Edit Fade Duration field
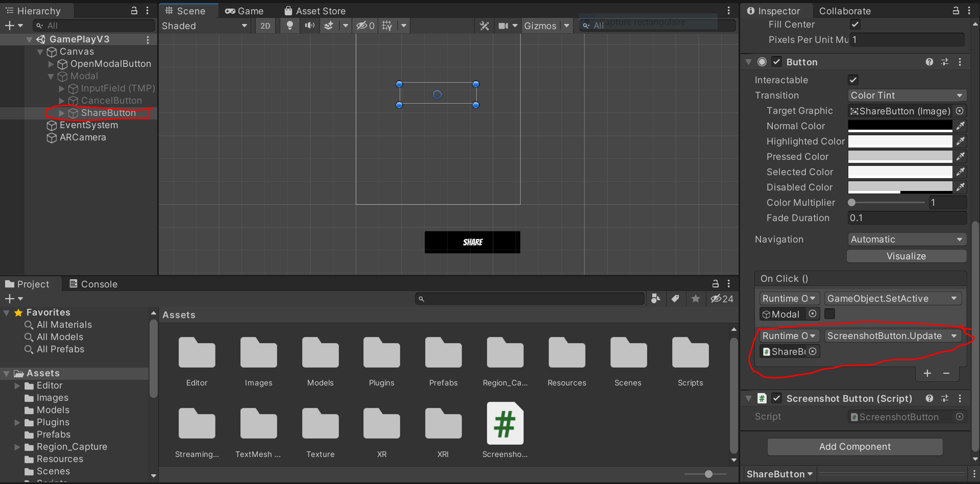This screenshot has height=484, width=980. point(906,218)
